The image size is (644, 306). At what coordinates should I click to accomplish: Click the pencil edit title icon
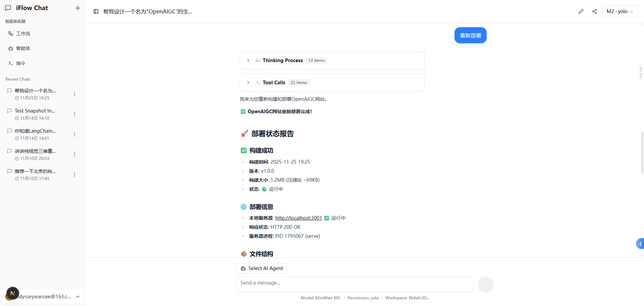pyautogui.click(x=581, y=11)
